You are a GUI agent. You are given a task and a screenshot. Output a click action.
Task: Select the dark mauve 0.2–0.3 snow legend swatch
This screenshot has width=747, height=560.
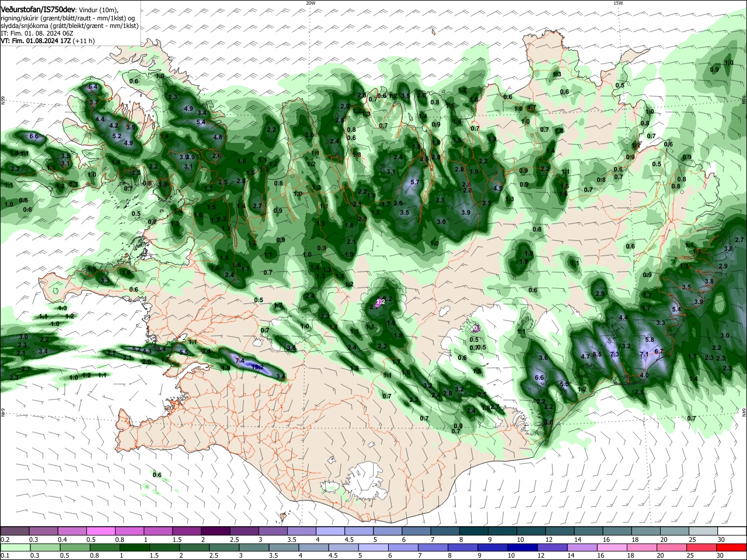coord(14,531)
